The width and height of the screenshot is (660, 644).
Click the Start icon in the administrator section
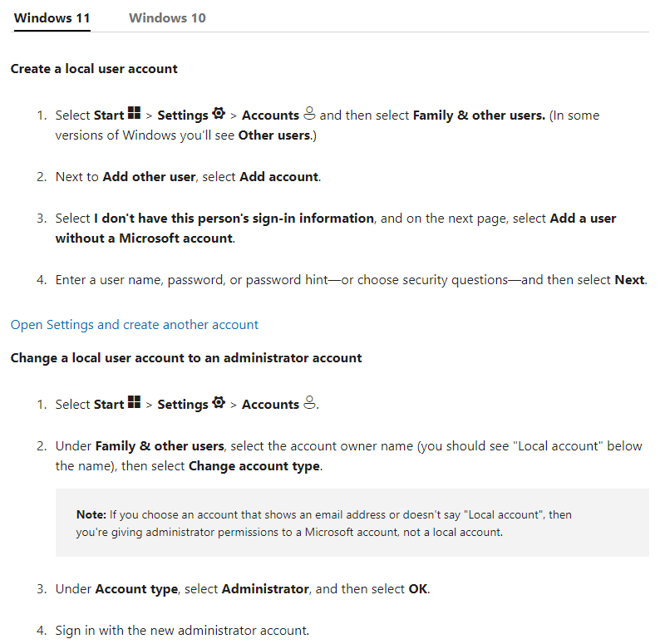pyautogui.click(x=134, y=402)
